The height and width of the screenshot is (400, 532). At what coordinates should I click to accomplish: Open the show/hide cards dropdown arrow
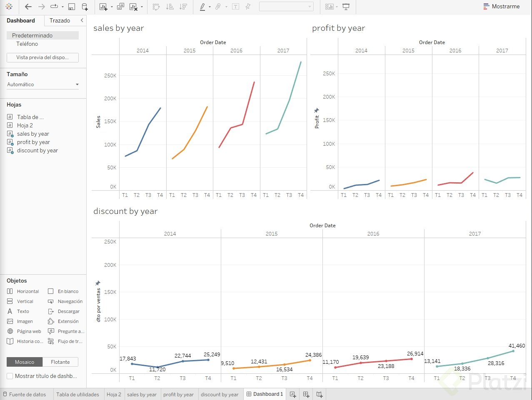pyautogui.click(x=337, y=7)
